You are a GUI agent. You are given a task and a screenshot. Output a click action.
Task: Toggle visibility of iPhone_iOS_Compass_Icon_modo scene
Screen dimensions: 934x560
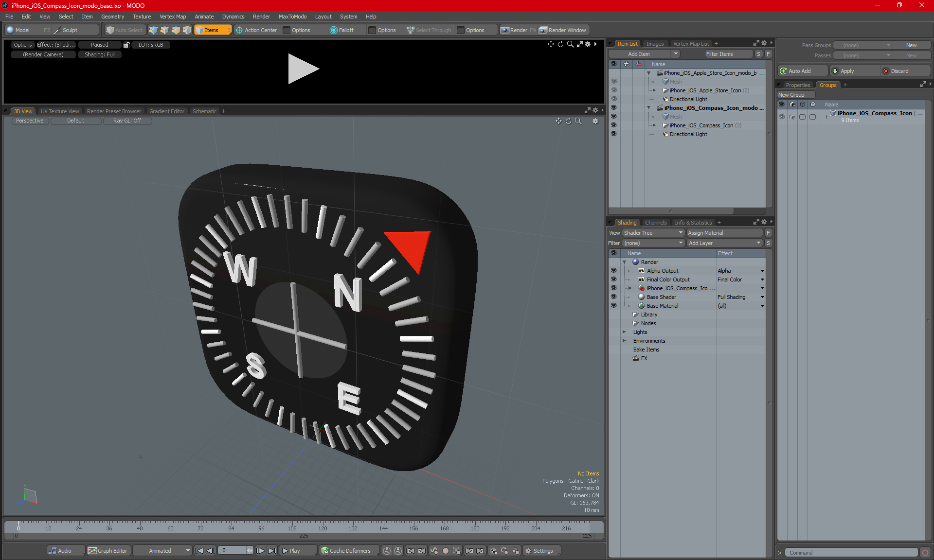pyautogui.click(x=613, y=108)
